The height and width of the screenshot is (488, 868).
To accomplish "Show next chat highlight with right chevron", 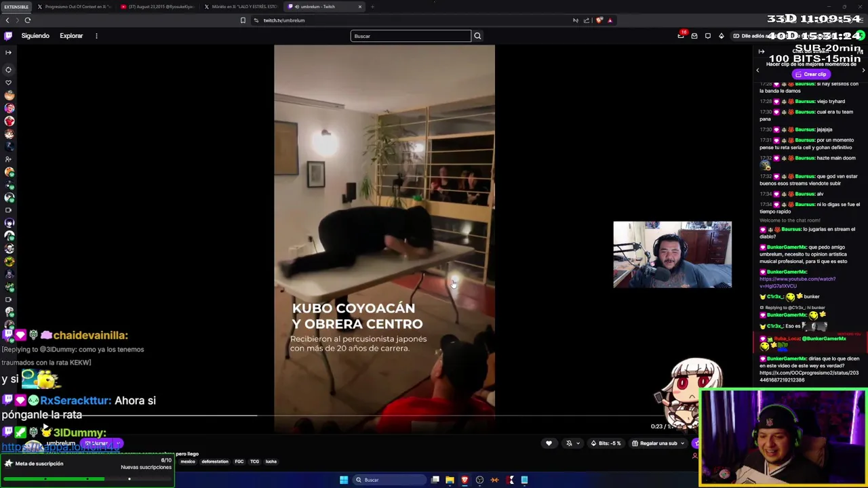I will pyautogui.click(x=863, y=70).
